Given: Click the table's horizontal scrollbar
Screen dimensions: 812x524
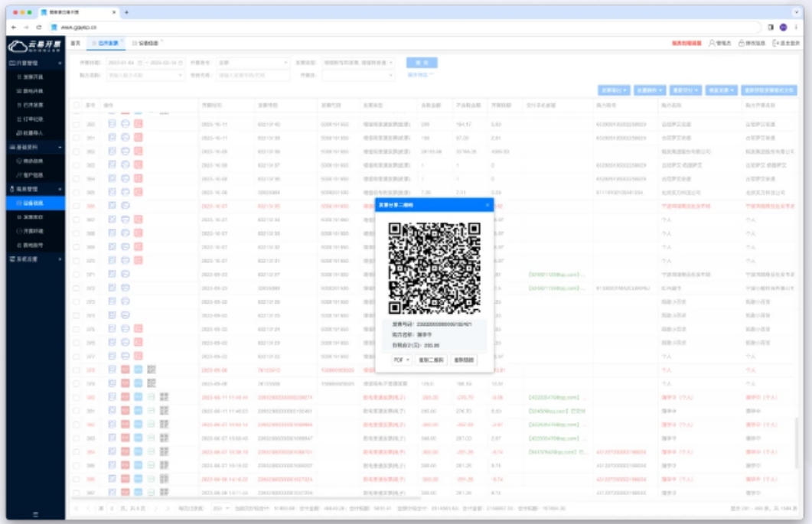Looking at the screenshot, I should (246, 497).
